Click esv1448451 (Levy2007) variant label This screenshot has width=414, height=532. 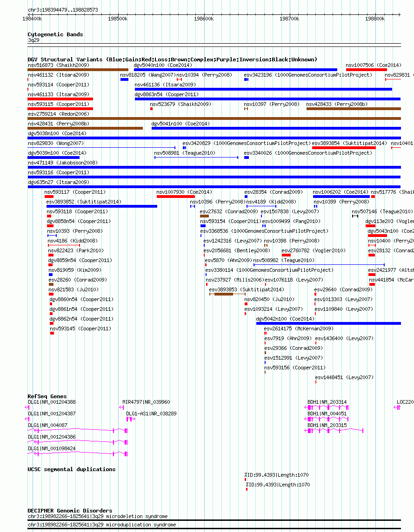pyautogui.click(x=344, y=377)
